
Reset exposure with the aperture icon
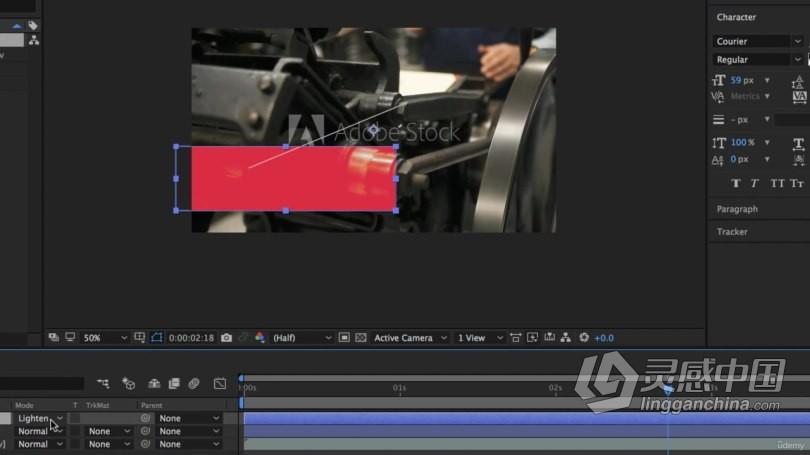(x=584, y=338)
